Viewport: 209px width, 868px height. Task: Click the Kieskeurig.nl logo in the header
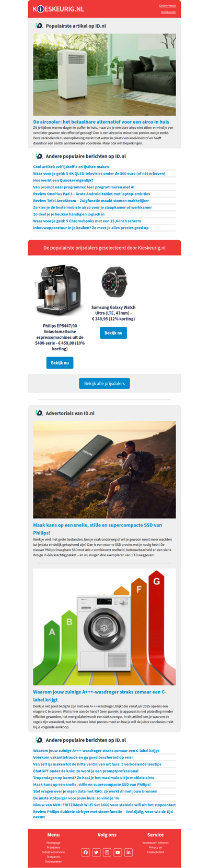click(x=58, y=9)
